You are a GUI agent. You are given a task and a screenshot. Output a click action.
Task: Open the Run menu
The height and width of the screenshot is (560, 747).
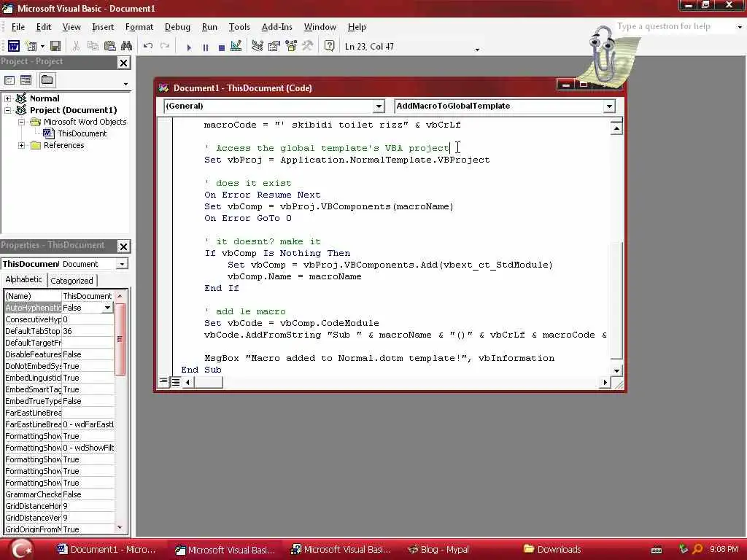point(209,27)
